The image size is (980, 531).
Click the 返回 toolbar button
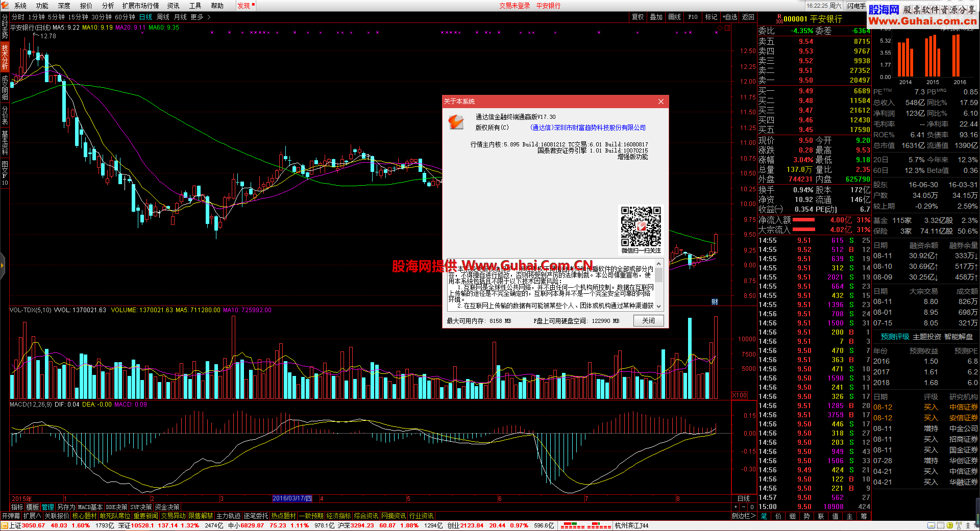[748, 17]
